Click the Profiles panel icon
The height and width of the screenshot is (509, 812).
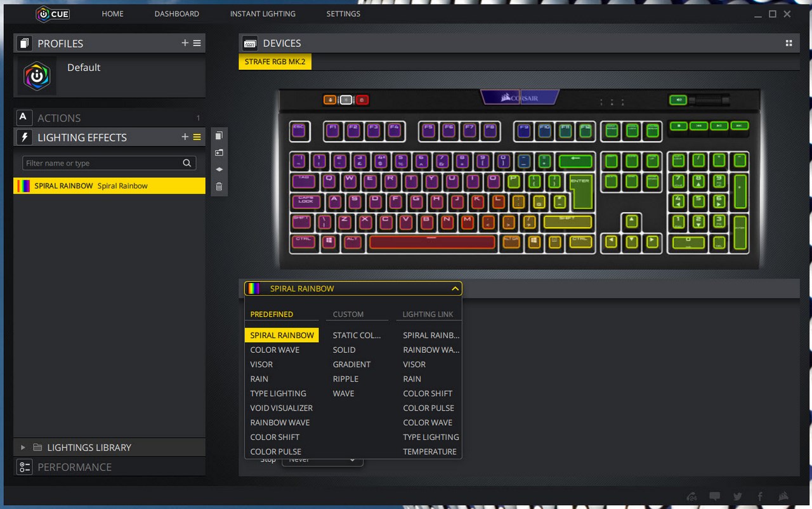[x=25, y=43]
